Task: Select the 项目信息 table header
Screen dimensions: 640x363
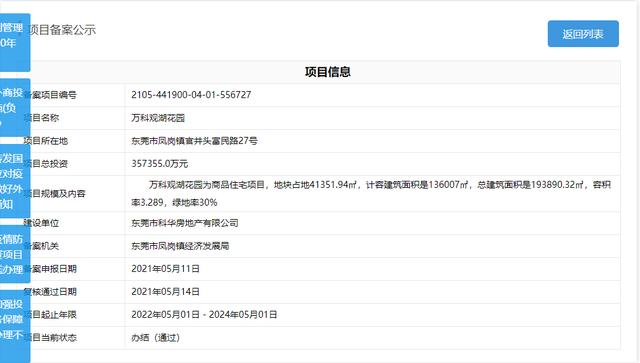Action: click(328, 72)
